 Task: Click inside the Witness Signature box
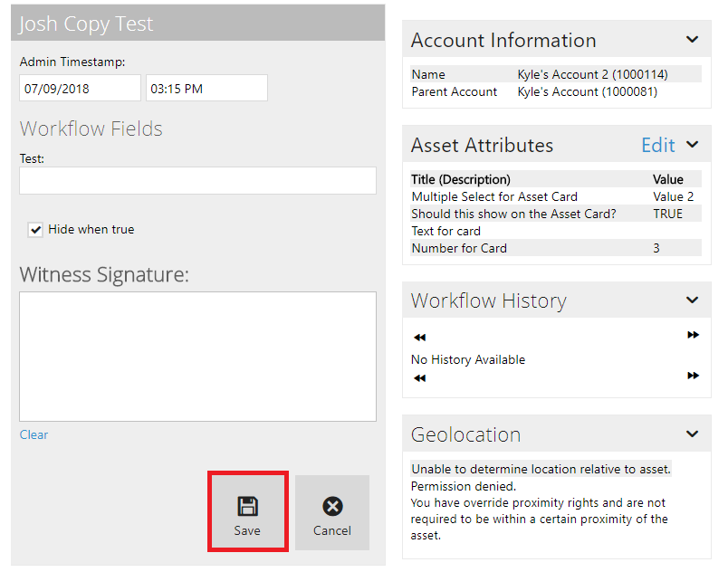[197, 356]
